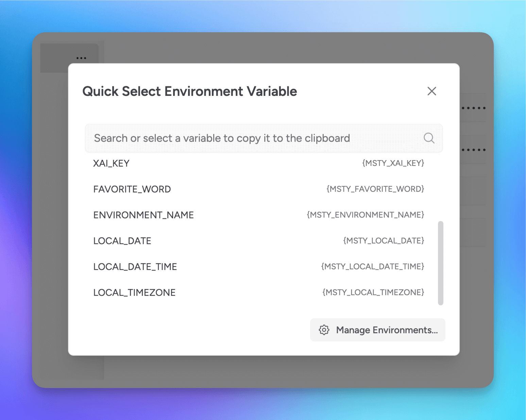The height and width of the screenshot is (420, 526).
Task: Click the ellipsis icon in background window
Action: [x=81, y=57]
